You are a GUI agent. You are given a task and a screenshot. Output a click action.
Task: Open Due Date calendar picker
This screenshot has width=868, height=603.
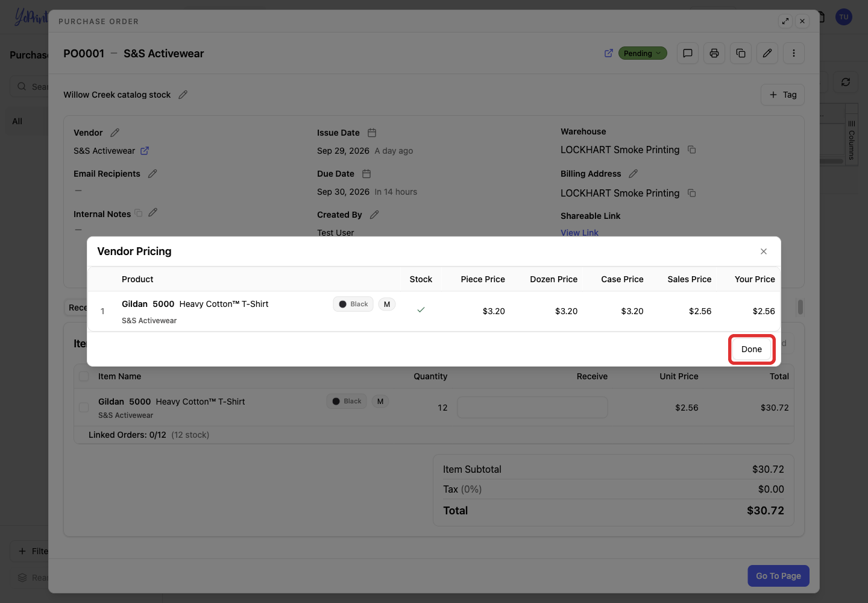click(x=366, y=174)
